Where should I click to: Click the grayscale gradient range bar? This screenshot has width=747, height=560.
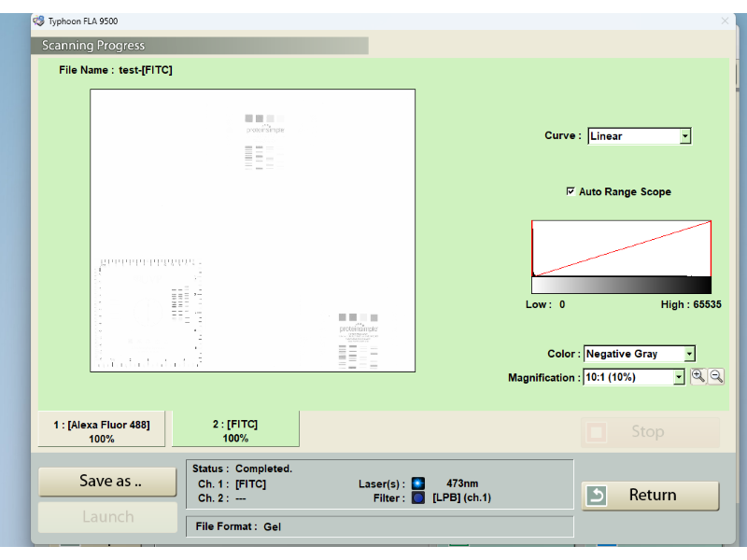click(621, 286)
